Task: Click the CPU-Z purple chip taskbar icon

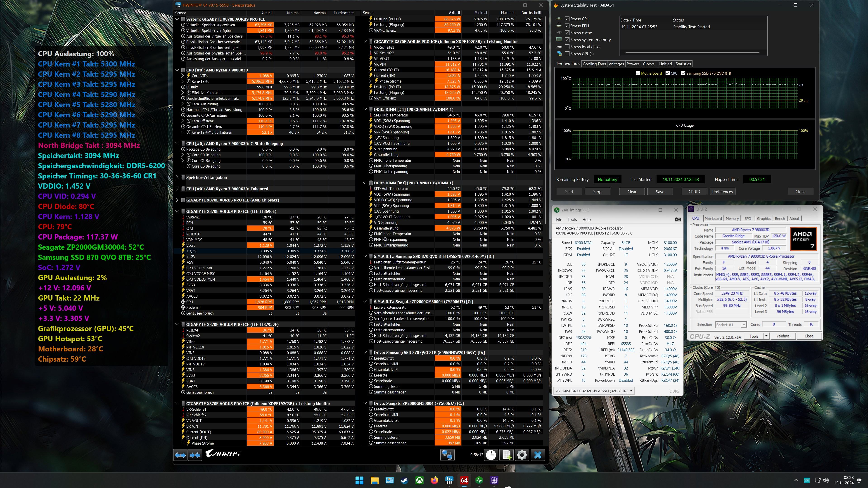Action: pos(494,480)
